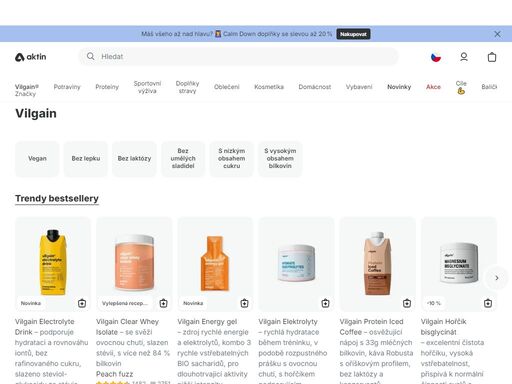Open the user account icon
This screenshot has height=384, width=512.
pos(464,57)
